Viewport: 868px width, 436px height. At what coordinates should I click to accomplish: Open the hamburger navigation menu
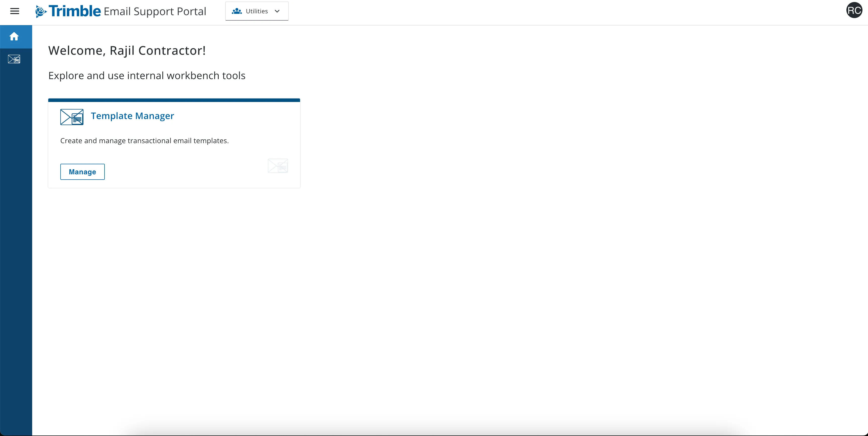point(15,11)
